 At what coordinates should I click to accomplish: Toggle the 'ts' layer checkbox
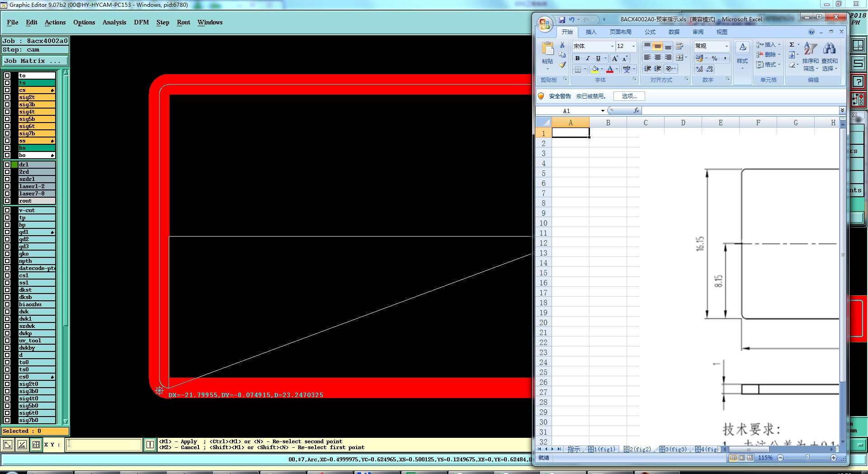pyautogui.click(x=7, y=83)
